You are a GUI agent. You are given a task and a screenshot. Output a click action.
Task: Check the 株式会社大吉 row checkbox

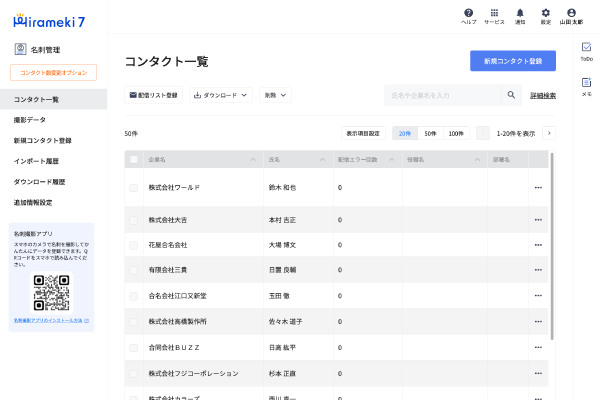point(134,220)
